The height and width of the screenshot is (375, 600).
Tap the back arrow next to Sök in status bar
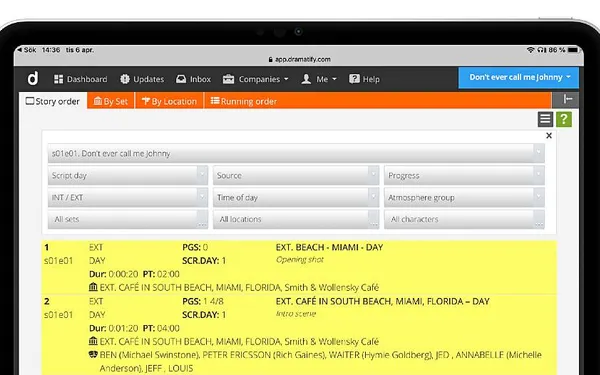point(20,50)
